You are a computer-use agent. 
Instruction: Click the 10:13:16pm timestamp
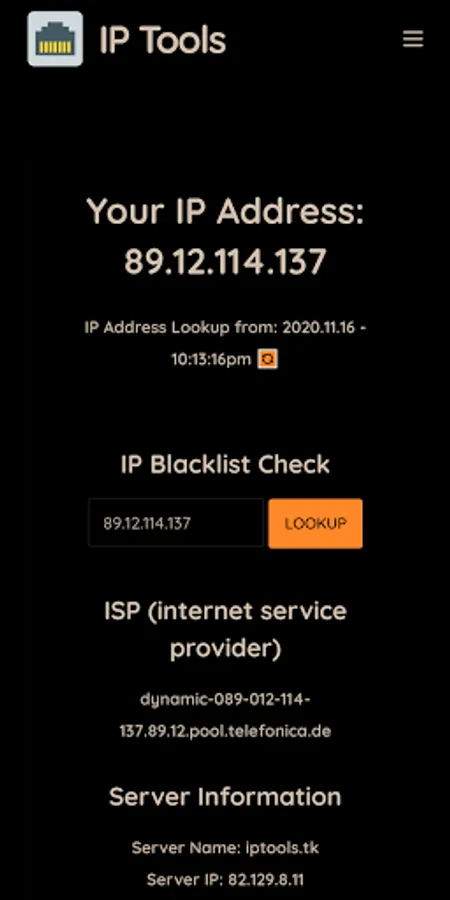tap(211, 360)
